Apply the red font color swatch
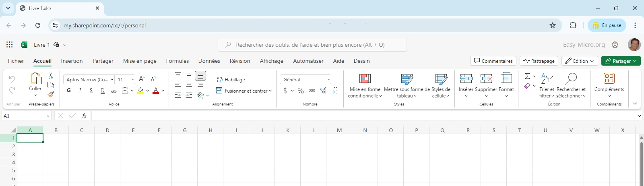The width and height of the screenshot is (644, 186). pos(156,91)
